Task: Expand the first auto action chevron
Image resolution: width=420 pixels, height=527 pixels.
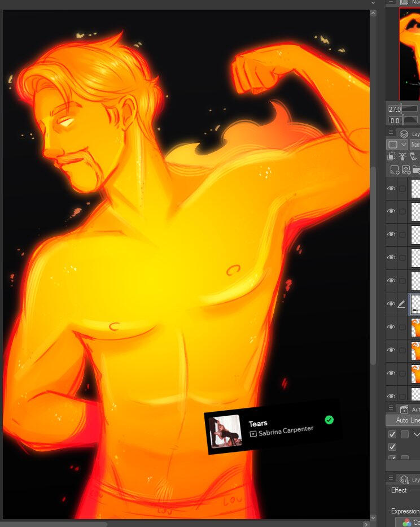Action: click(x=417, y=434)
